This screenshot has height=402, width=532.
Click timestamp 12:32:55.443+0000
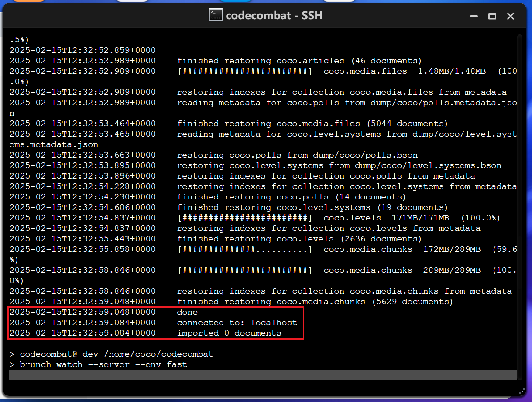tap(82, 239)
